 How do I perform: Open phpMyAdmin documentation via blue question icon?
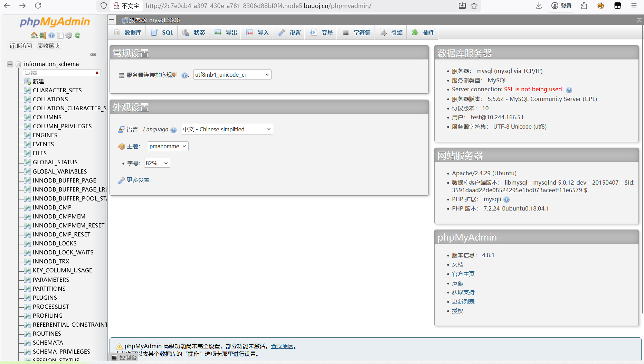point(51,35)
